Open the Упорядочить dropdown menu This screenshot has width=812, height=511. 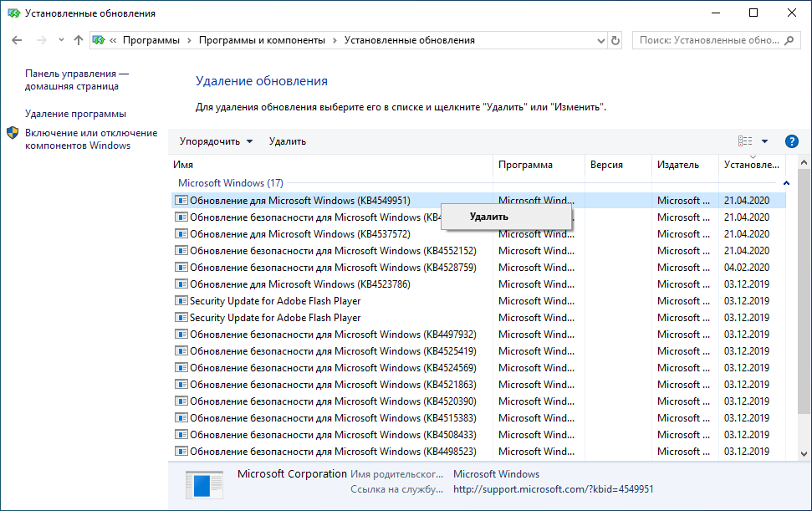pyautogui.click(x=216, y=141)
